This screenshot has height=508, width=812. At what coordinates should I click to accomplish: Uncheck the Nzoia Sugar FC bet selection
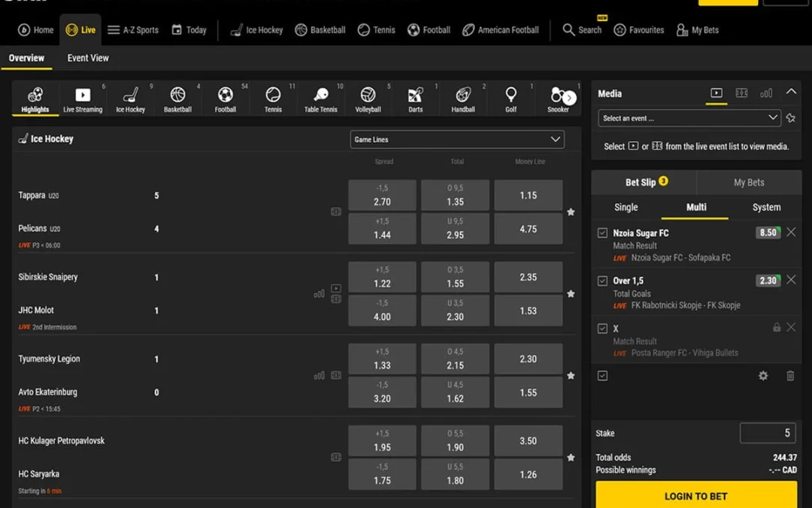click(x=602, y=233)
